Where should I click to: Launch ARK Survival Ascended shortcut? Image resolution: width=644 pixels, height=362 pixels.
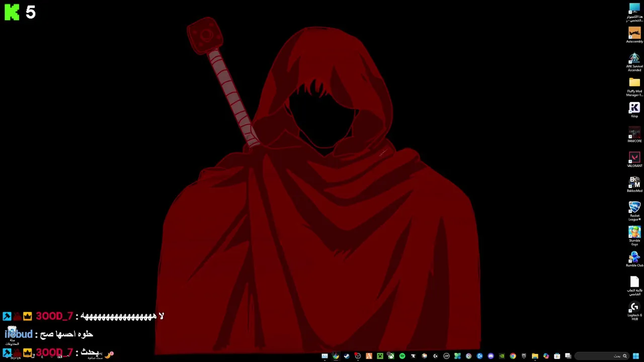click(x=634, y=62)
